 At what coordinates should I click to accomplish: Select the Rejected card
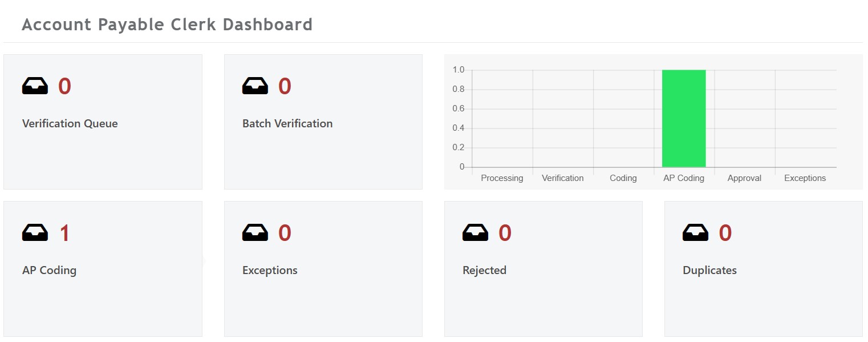[x=543, y=268]
